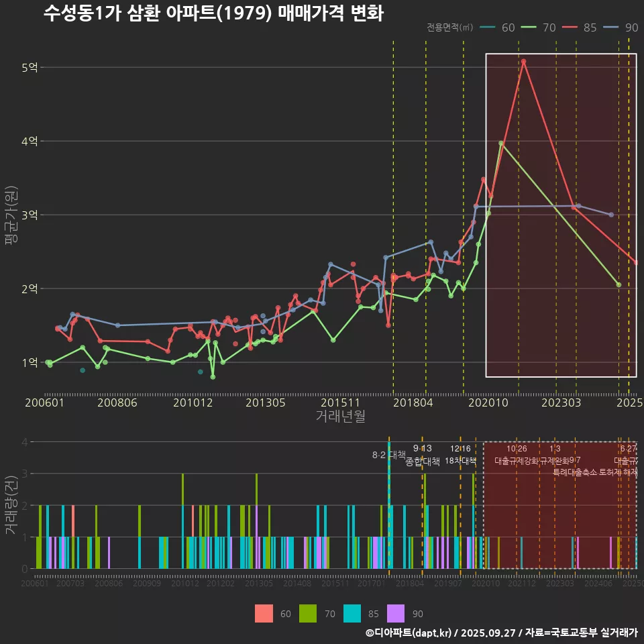The image size is (644, 644).
Task: Select the cyan 85 swatch in bottom legend
Action: 352,613
